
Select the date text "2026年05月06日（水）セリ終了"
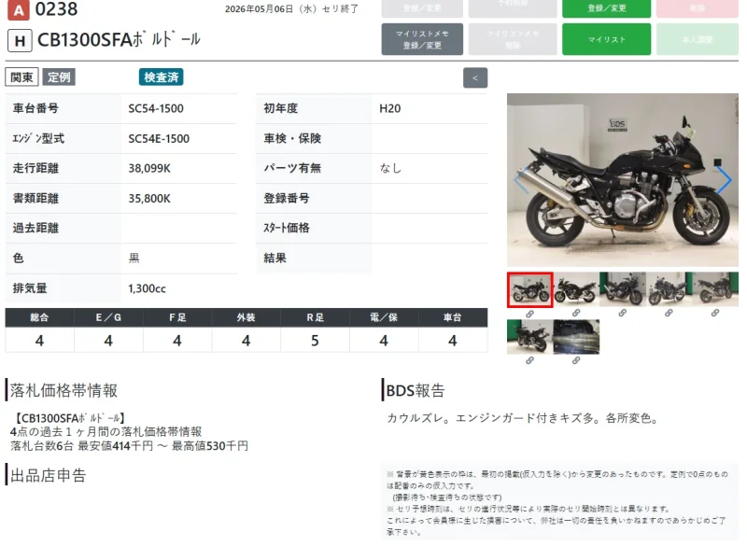pos(291,9)
